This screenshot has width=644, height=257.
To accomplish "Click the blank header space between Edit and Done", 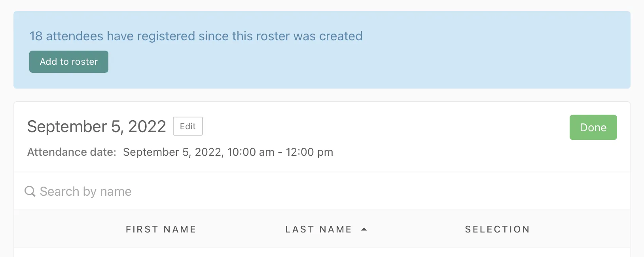I will click(x=376, y=127).
